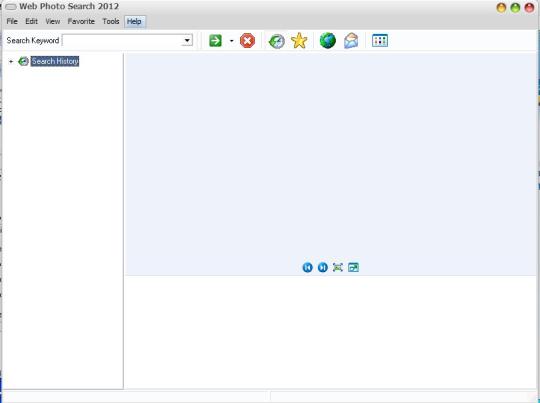Go to next photo in viewer
Image resolution: width=540 pixels, height=403 pixels.
click(x=322, y=267)
